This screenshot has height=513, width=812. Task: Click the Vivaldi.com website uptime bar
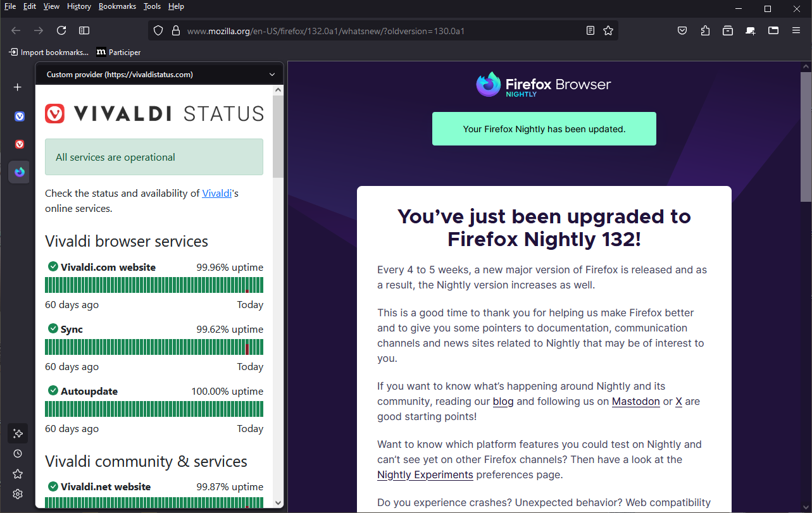pyautogui.click(x=154, y=285)
